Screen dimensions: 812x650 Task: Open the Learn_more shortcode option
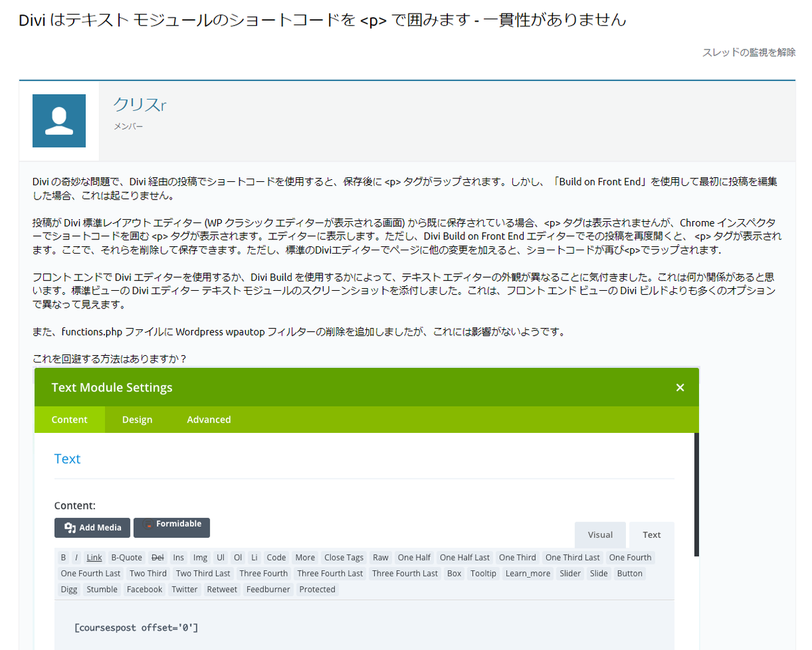pos(528,573)
